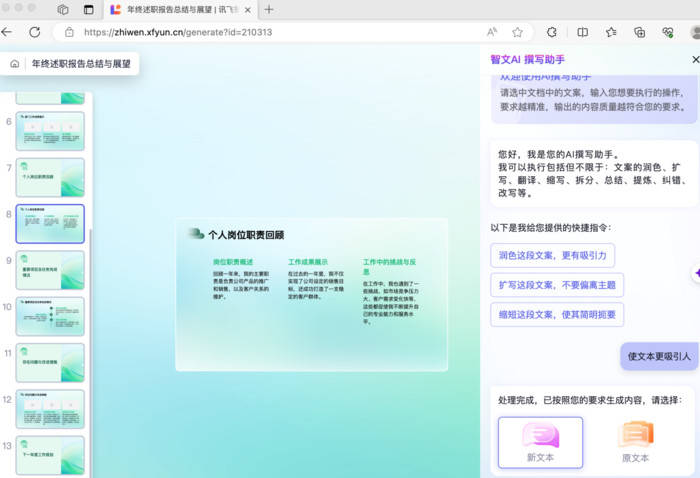Reload the page with the refresh icon

(x=35, y=32)
